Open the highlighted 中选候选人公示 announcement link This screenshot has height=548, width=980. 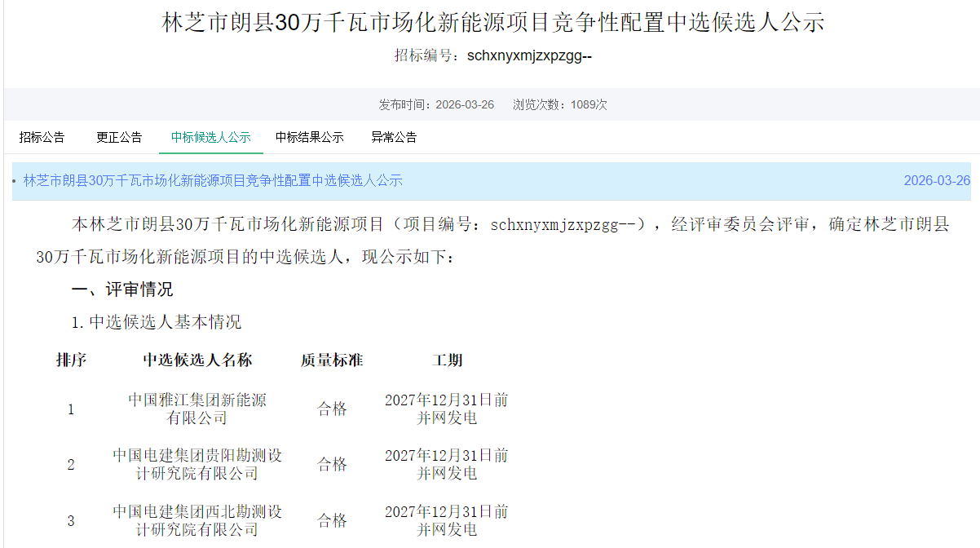(213, 180)
